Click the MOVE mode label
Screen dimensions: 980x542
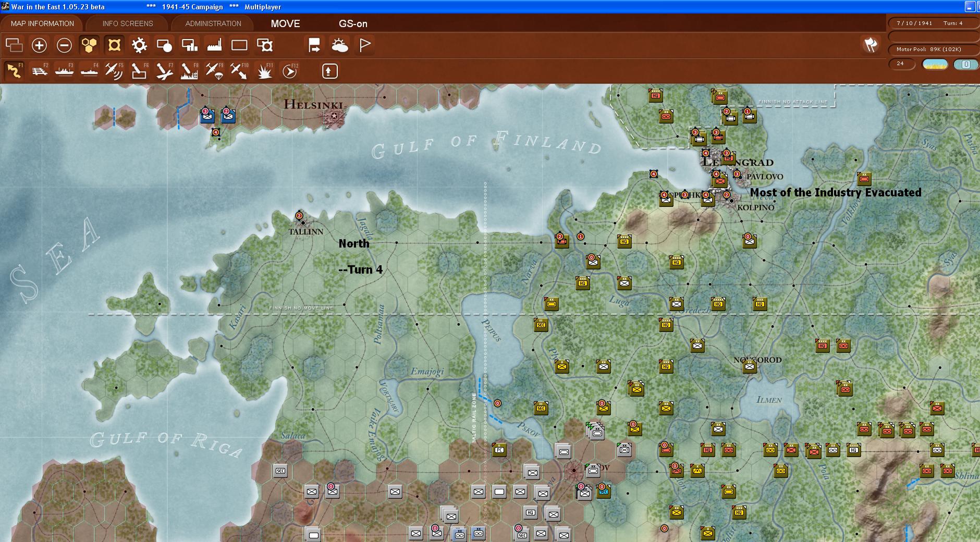point(285,23)
